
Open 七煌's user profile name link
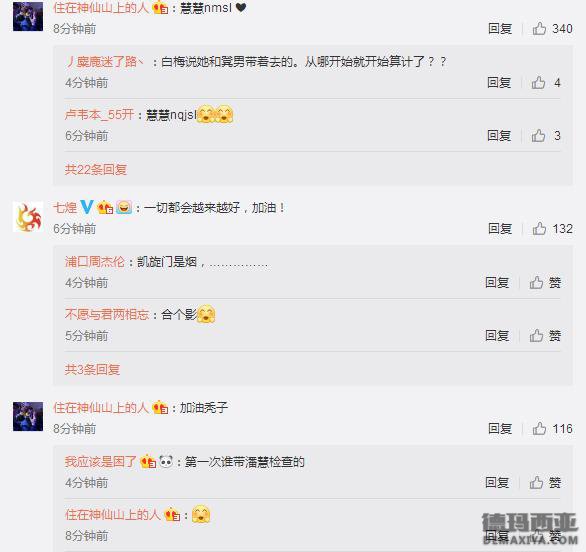[65, 207]
